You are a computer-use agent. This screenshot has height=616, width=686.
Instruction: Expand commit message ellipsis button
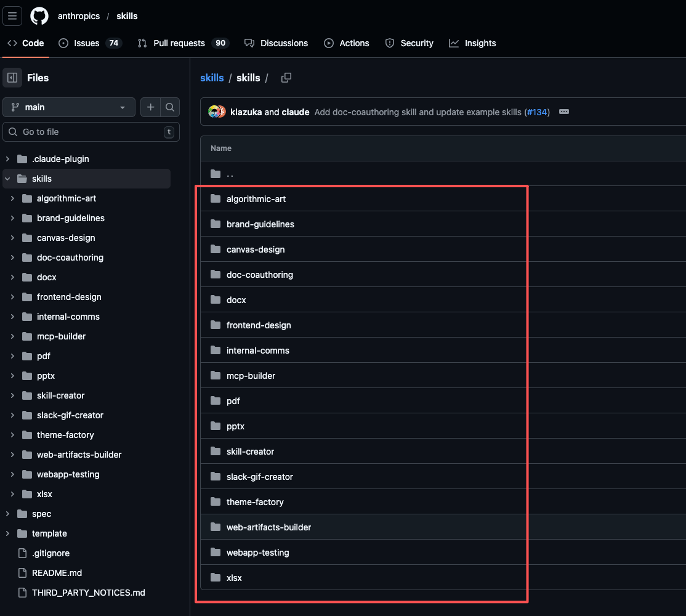564,112
